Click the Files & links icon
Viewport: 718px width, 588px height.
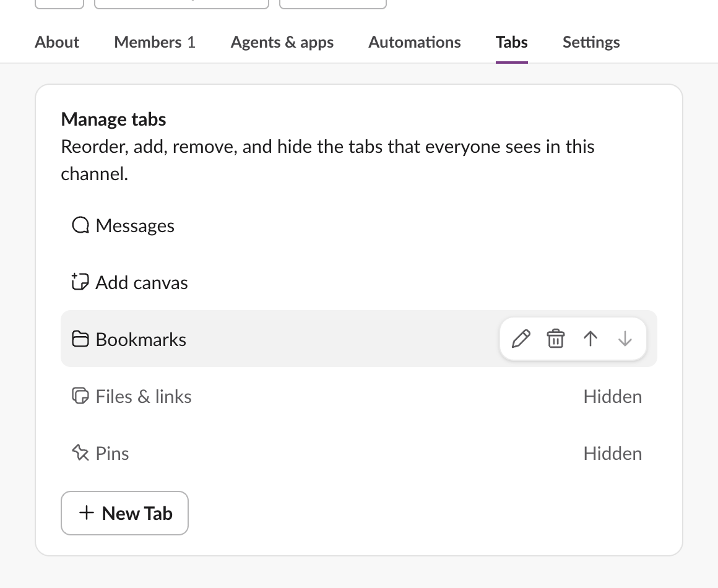coord(80,396)
